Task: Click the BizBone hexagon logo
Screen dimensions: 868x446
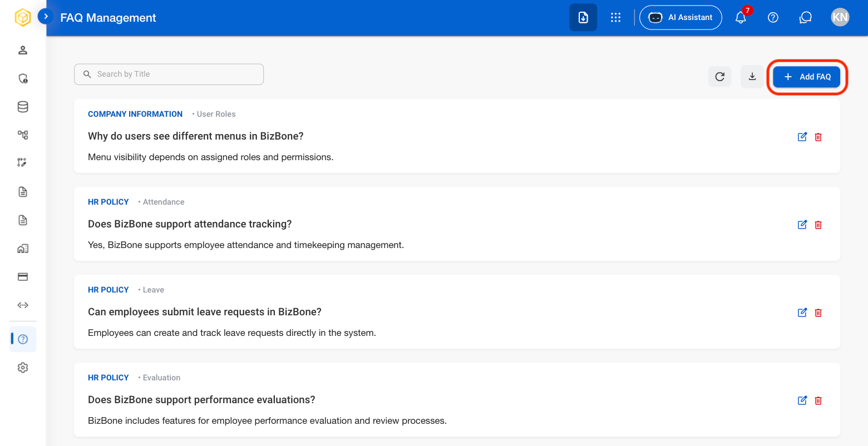Action: pos(23,18)
